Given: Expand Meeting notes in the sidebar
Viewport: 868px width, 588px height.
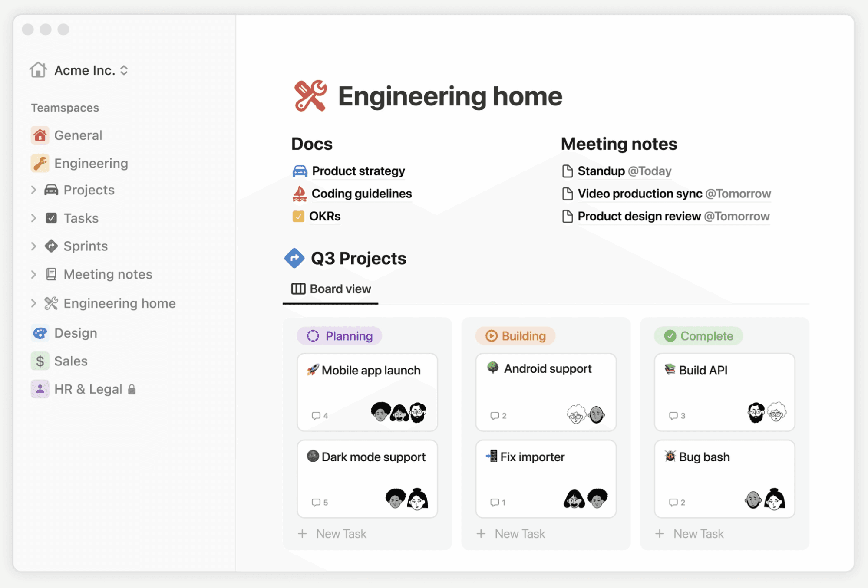Looking at the screenshot, I should click(x=33, y=274).
